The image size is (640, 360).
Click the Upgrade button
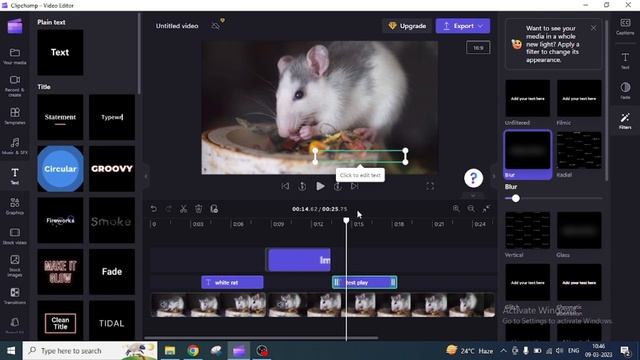coord(407,26)
